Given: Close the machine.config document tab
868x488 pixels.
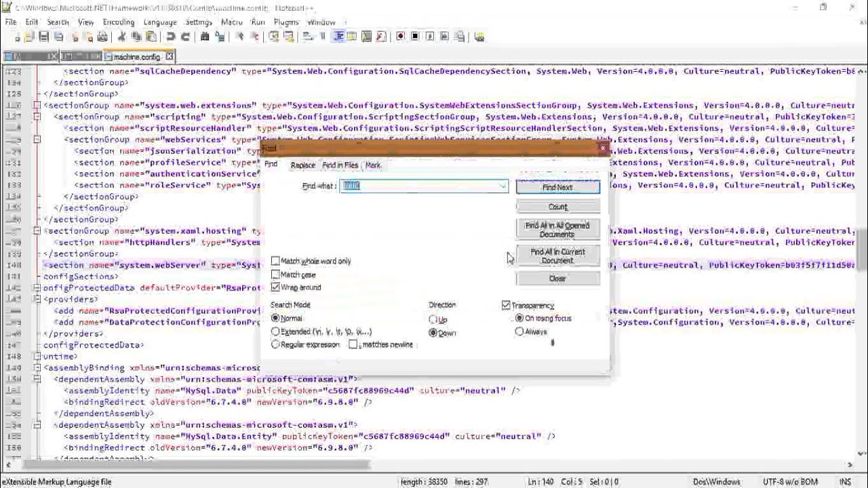Looking at the screenshot, I should (x=170, y=56).
